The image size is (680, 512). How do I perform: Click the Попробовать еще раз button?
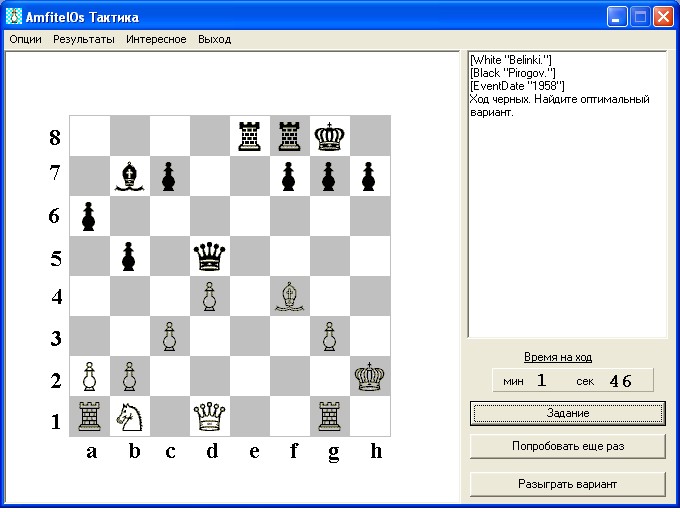pyautogui.click(x=568, y=446)
